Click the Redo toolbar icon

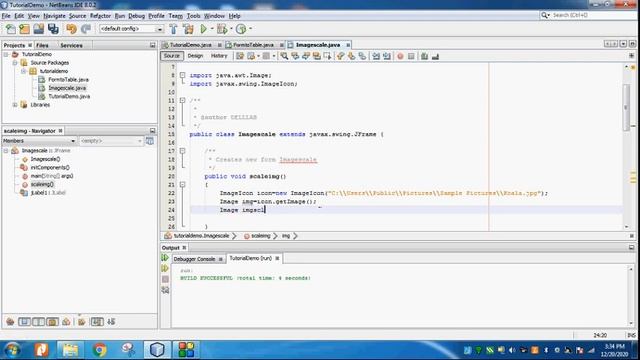pyautogui.click(x=86, y=29)
